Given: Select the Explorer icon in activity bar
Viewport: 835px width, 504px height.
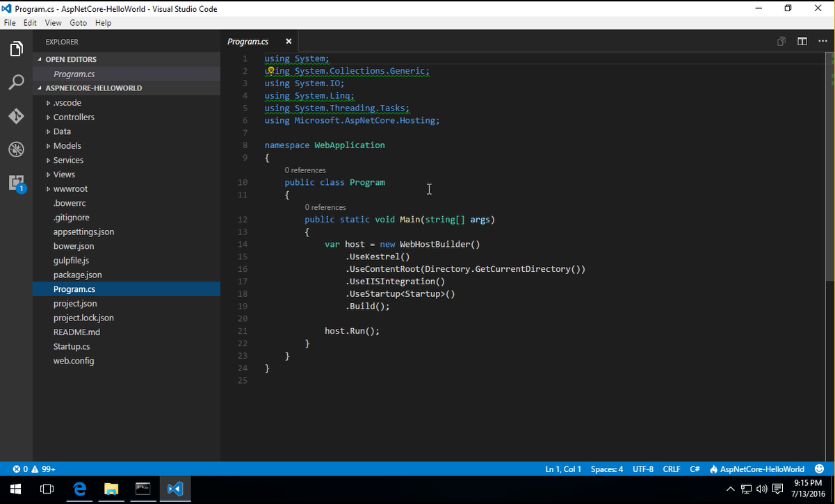Looking at the screenshot, I should [x=15, y=49].
